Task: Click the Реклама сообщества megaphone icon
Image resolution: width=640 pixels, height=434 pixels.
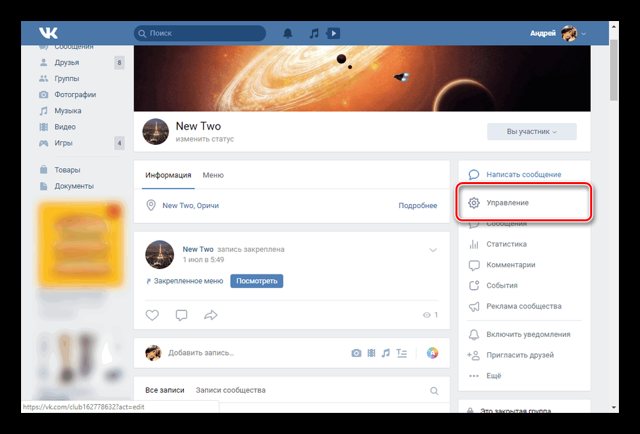Action: pyautogui.click(x=474, y=306)
